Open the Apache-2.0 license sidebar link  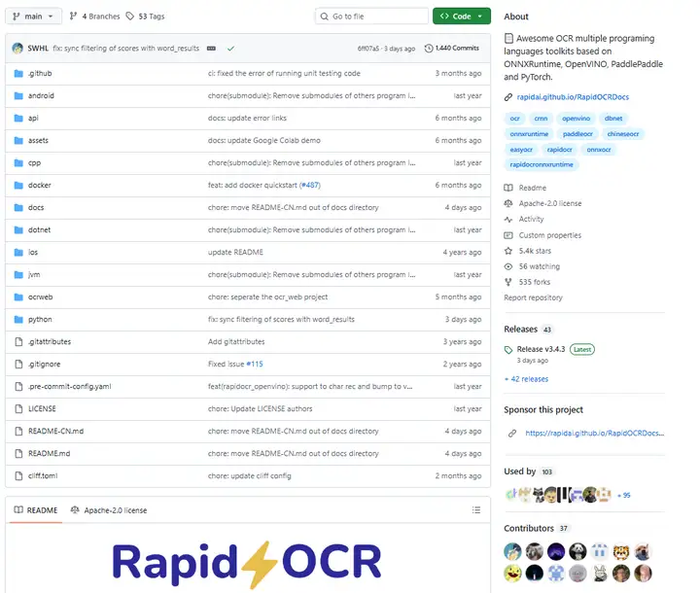pos(542,203)
